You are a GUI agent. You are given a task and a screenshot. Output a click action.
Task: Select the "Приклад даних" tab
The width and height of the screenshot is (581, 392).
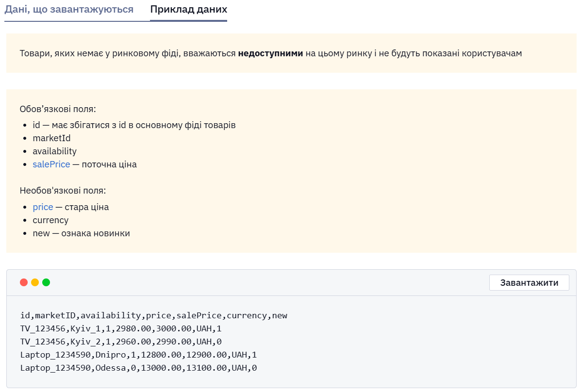189,10
